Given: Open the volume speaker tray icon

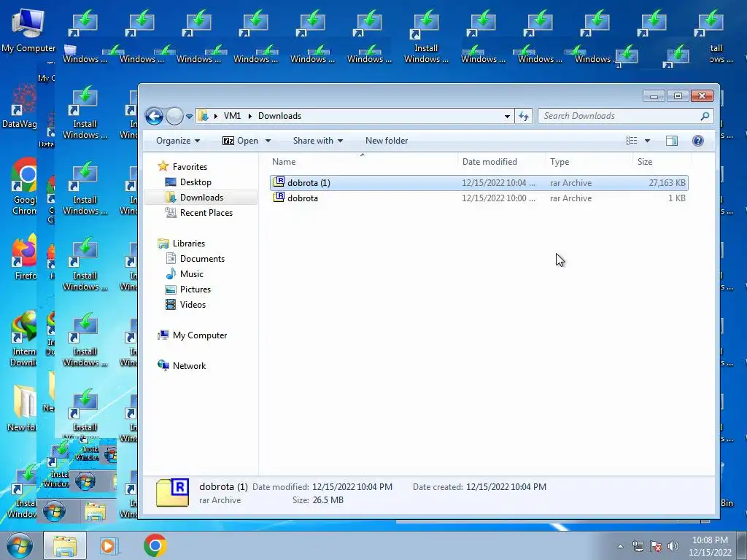Looking at the screenshot, I should point(673,546).
